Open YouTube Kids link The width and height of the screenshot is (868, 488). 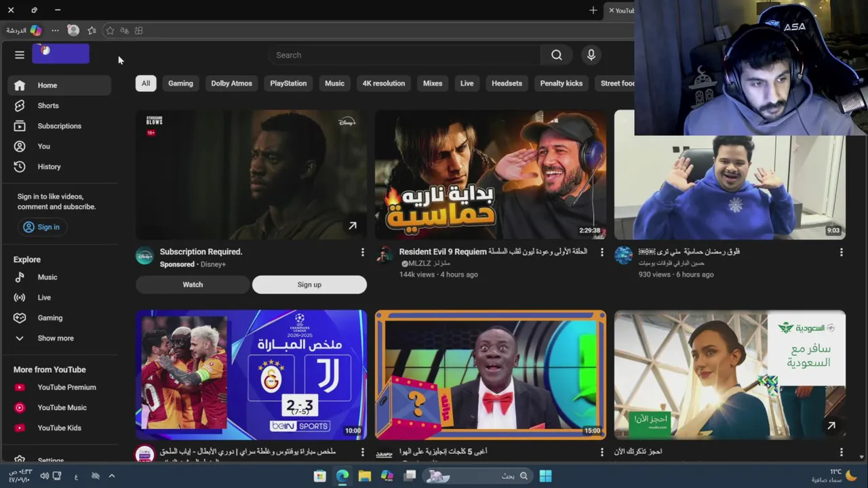[60, 428]
